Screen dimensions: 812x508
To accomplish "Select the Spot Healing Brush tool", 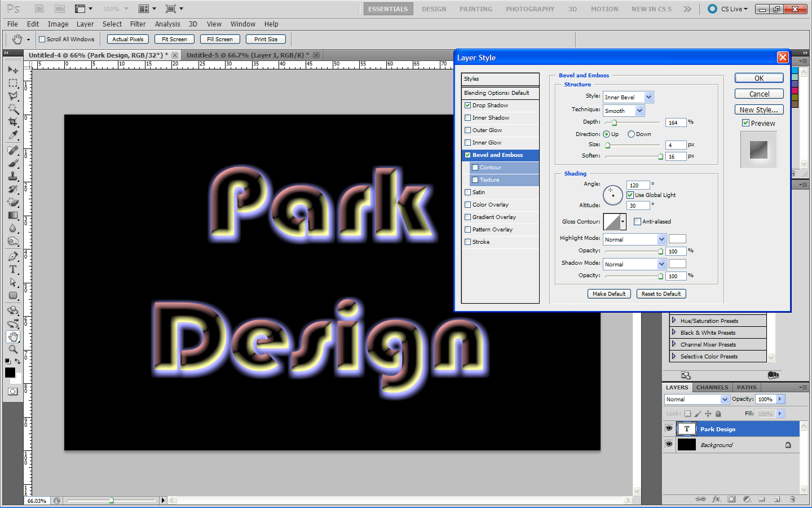I will (13, 150).
